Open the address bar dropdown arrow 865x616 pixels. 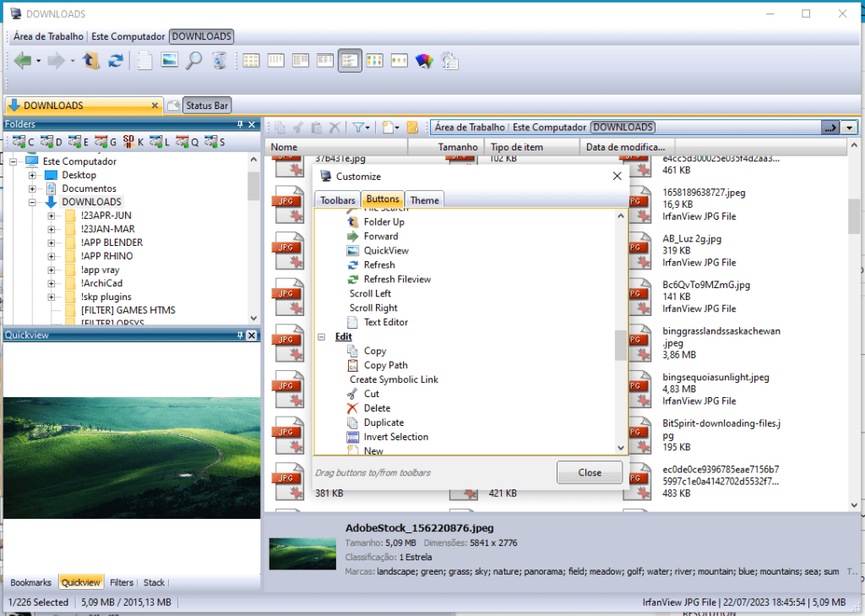tap(849, 128)
